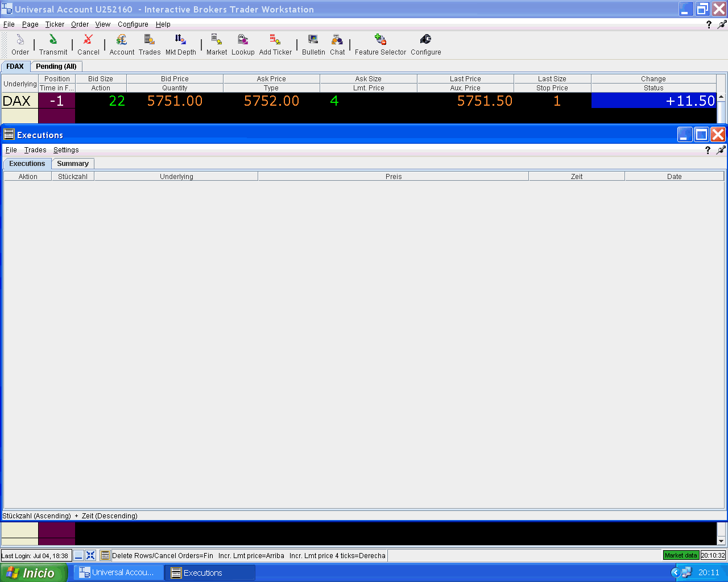
Task: Sort by Executions Underlying column header
Action: 176,177
